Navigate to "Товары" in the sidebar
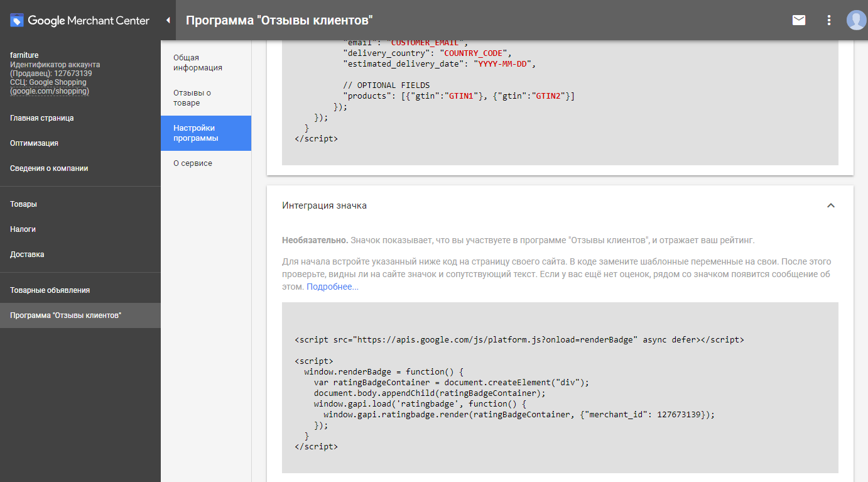 23,204
